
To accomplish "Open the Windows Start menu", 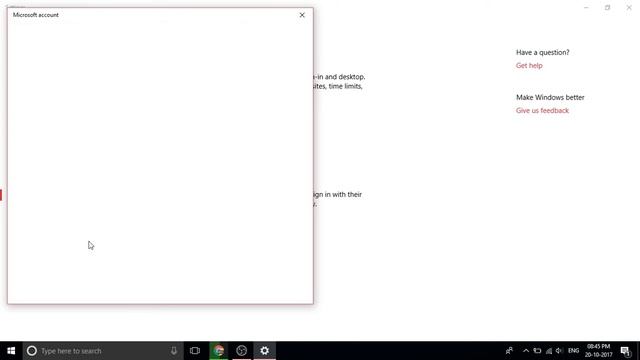I will pyautogui.click(x=11, y=351).
